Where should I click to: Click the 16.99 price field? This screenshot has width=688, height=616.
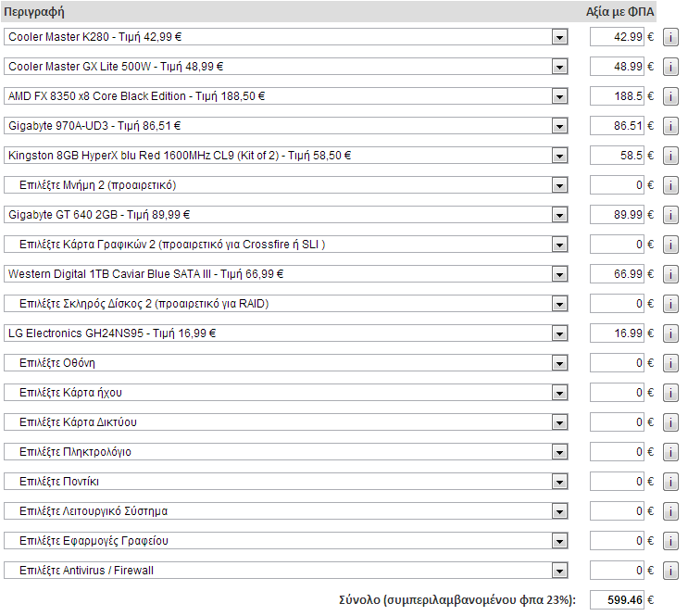[x=617, y=333]
